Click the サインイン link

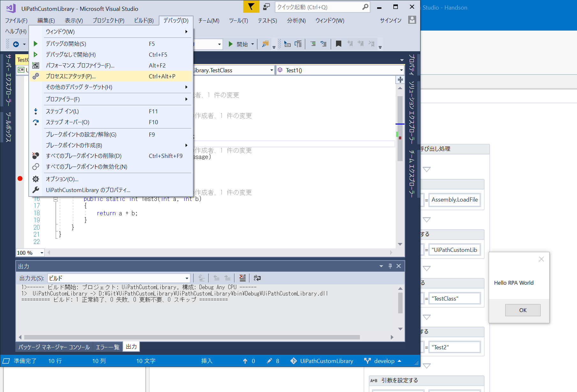(x=391, y=20)
